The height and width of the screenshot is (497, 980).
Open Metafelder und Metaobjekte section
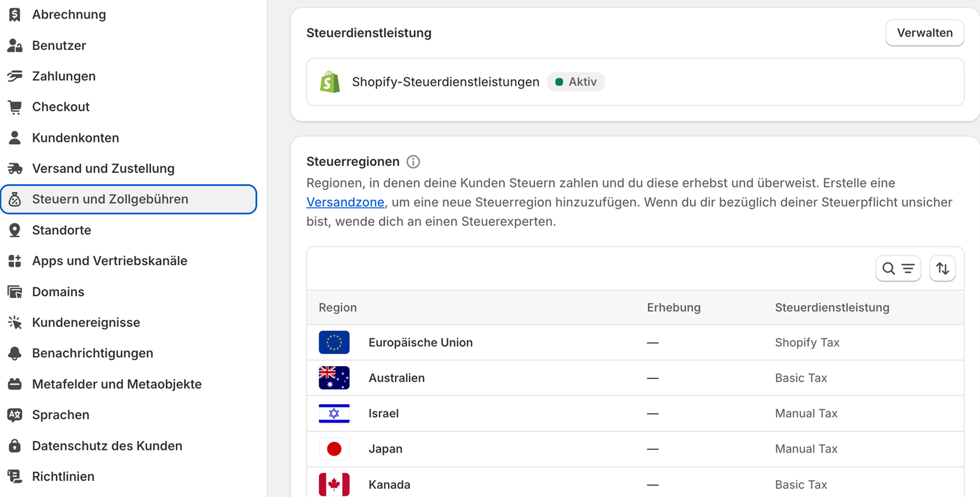tap(117, 384)
